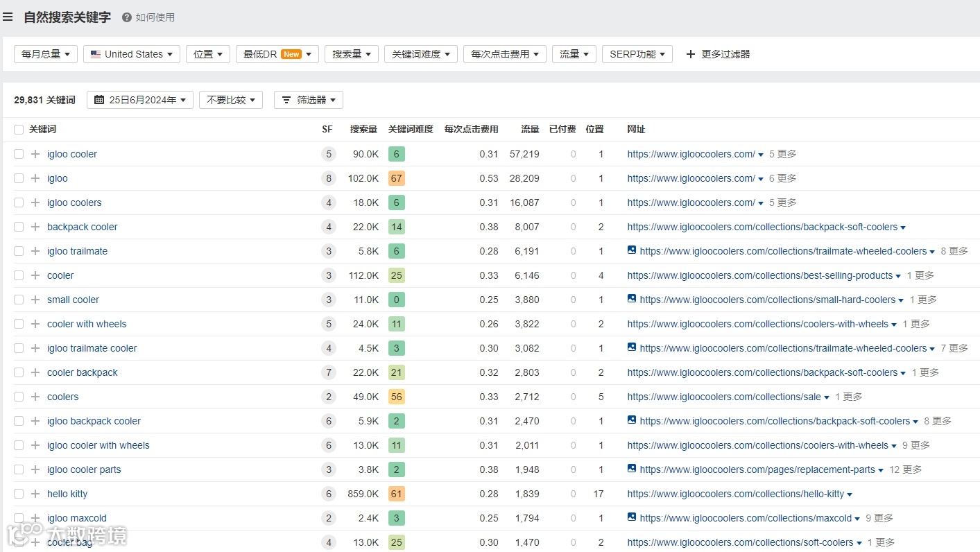Image resolution: width=980 pixels, height=552 pixels.
Task: Click plus icon for cooler with wheels
Action: pos(35,324)
